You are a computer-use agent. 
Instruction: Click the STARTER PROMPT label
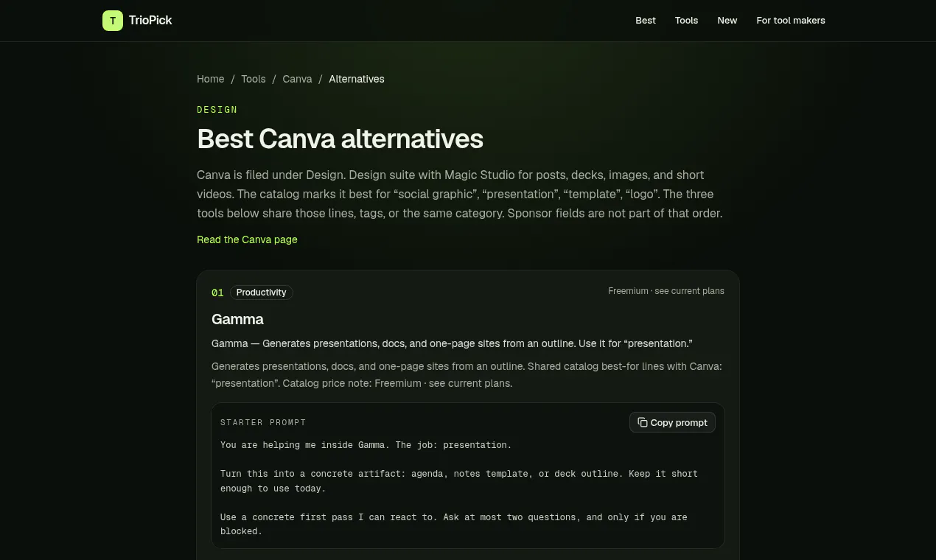pos(263,422)
